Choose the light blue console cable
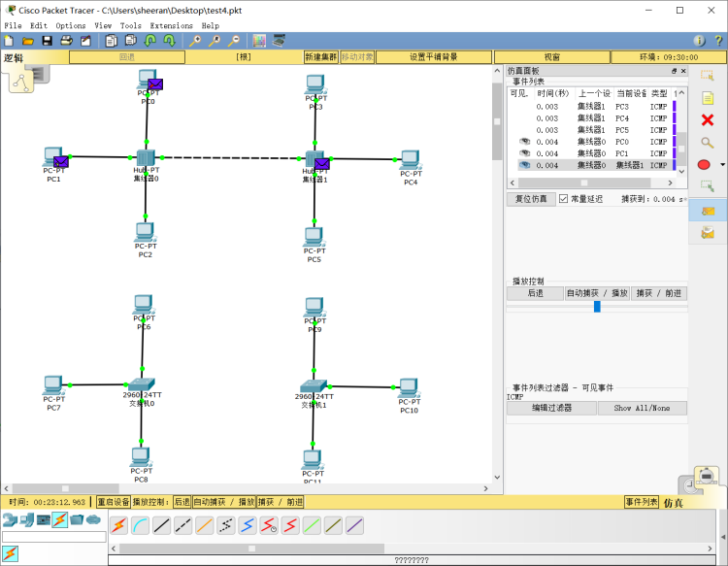 [140, 525]
